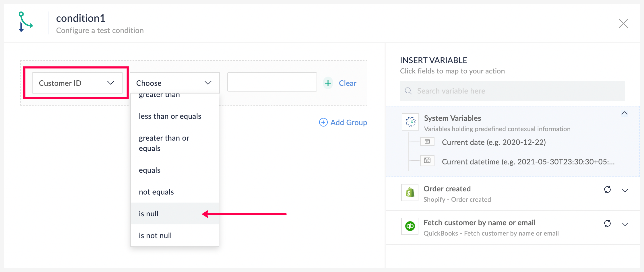Refresh Fetch customer by name variables
This screenshot has width=644, height=272.
pyautogui.click(x=607, y=224)
